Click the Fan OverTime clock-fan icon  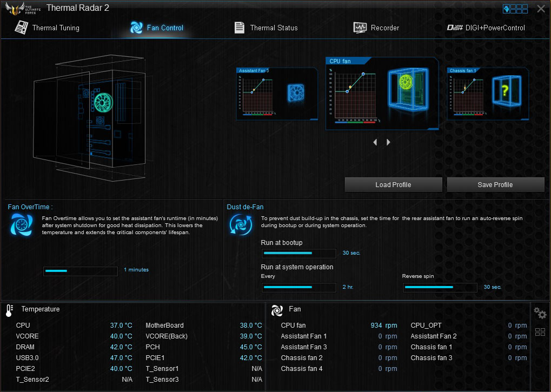click(22, 224)
